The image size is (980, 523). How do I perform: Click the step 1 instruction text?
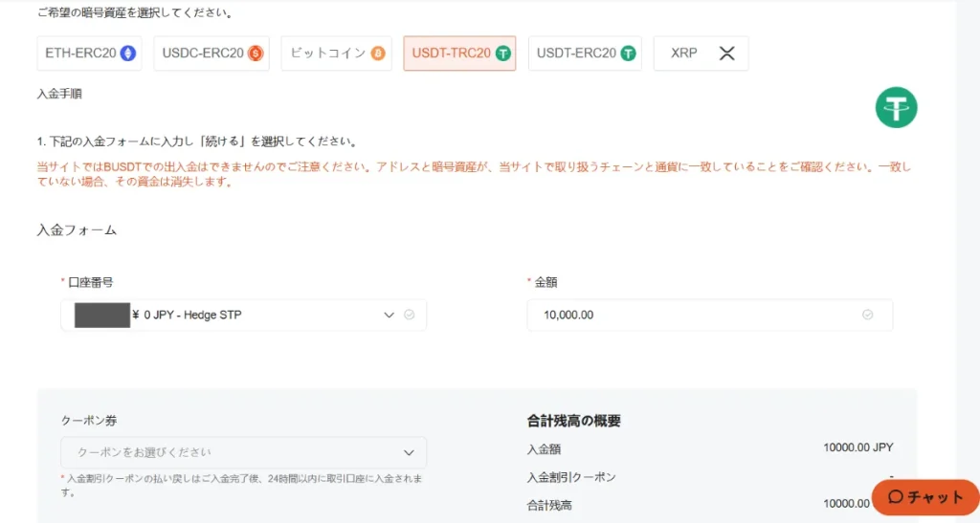pyautogui.click(x=197, y=142)
